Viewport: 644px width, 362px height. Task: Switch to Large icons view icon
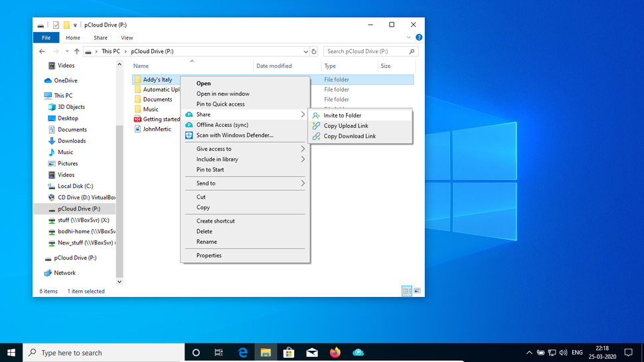click(418, 292)
